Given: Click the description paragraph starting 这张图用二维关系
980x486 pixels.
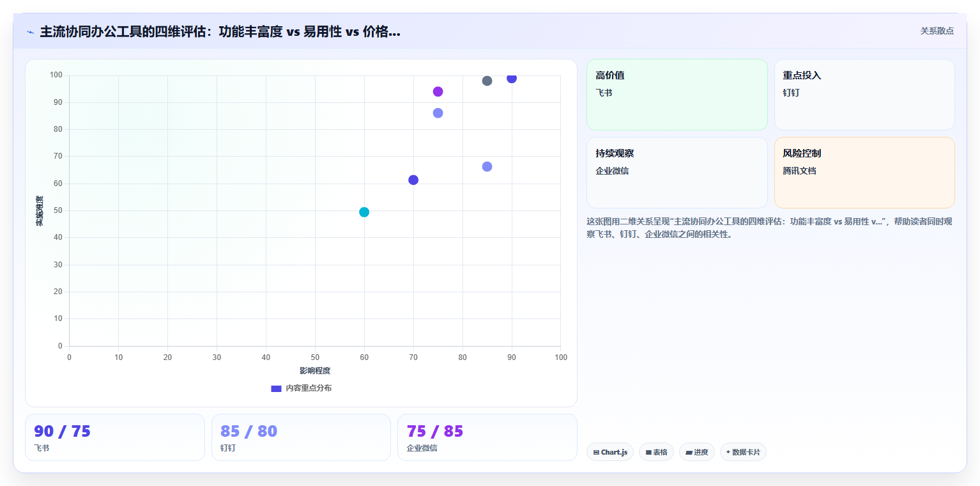Looking at the screenshot, I should click(769, 228).
